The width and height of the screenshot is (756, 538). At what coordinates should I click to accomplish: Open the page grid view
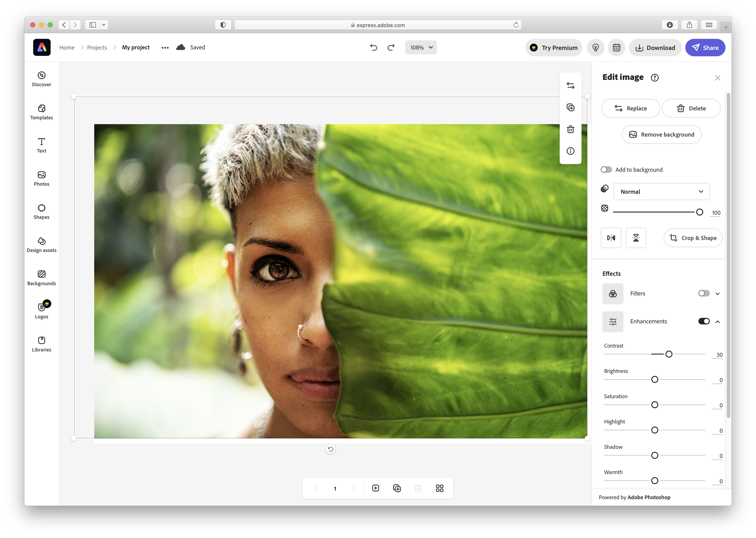tap(440, 488)
